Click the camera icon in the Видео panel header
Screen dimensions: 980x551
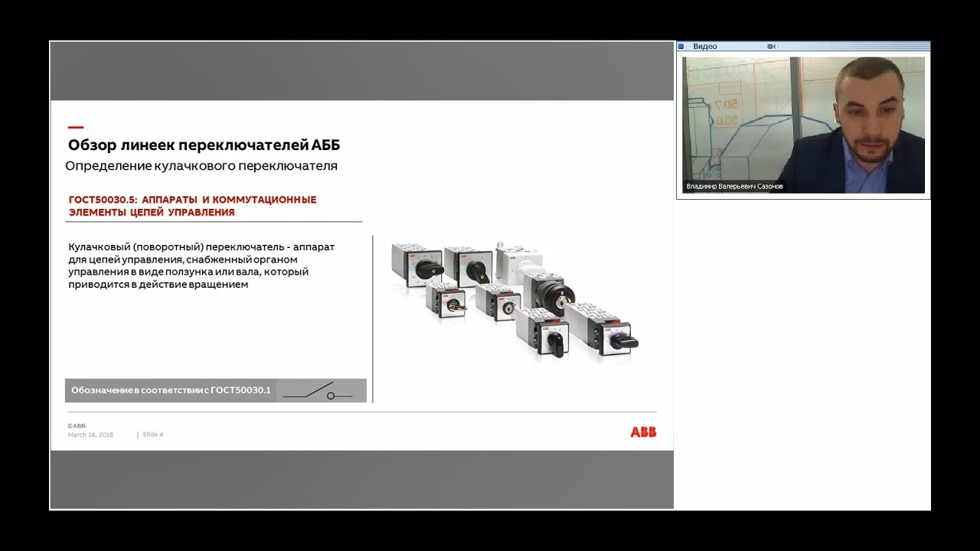tap(772, 47)
